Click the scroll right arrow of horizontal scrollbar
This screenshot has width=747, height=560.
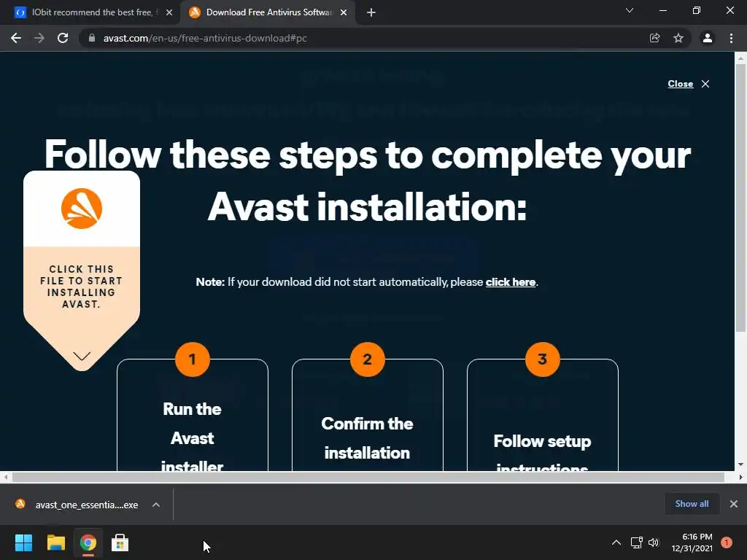click(740, 477)
